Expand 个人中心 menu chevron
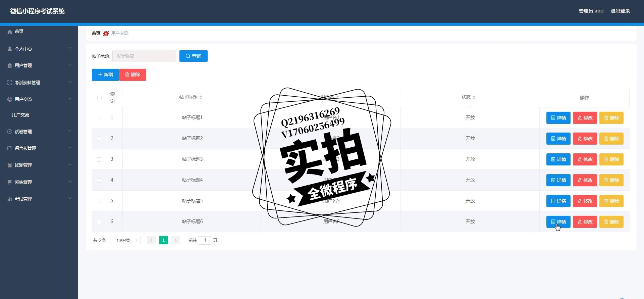The height and width of the screenshot is (299, 644). [70, 48]
